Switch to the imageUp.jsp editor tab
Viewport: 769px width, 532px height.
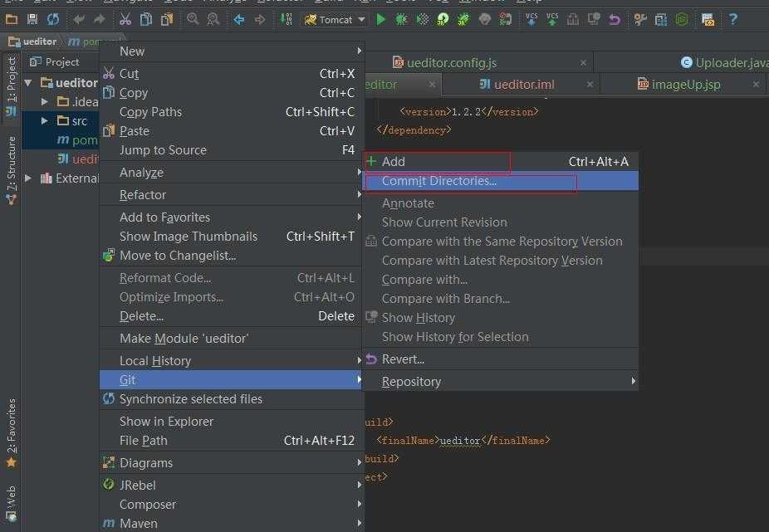685,84
